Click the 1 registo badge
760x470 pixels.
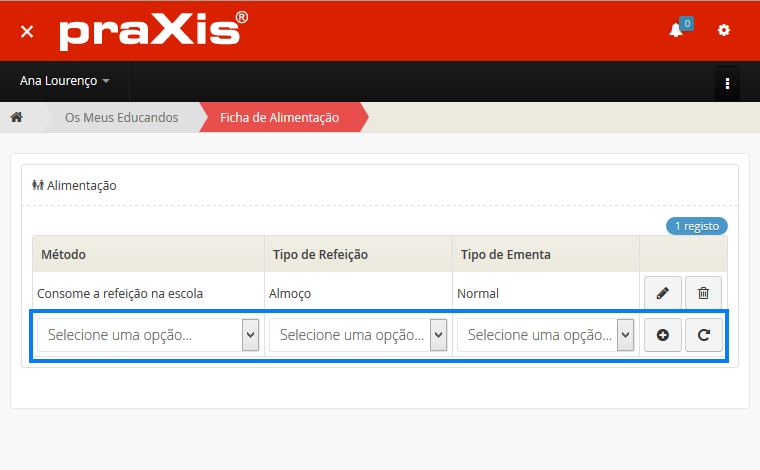[697, 226]
